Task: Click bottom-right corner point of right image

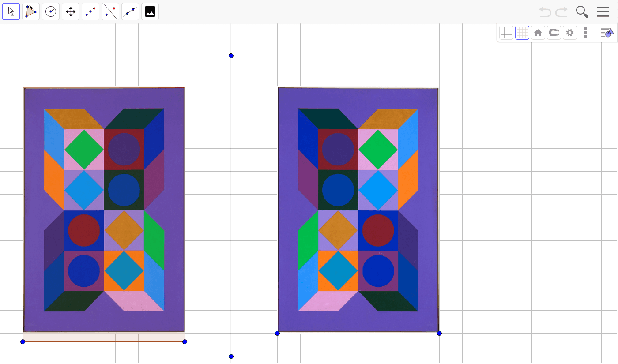Action: (x=439, y=334)
